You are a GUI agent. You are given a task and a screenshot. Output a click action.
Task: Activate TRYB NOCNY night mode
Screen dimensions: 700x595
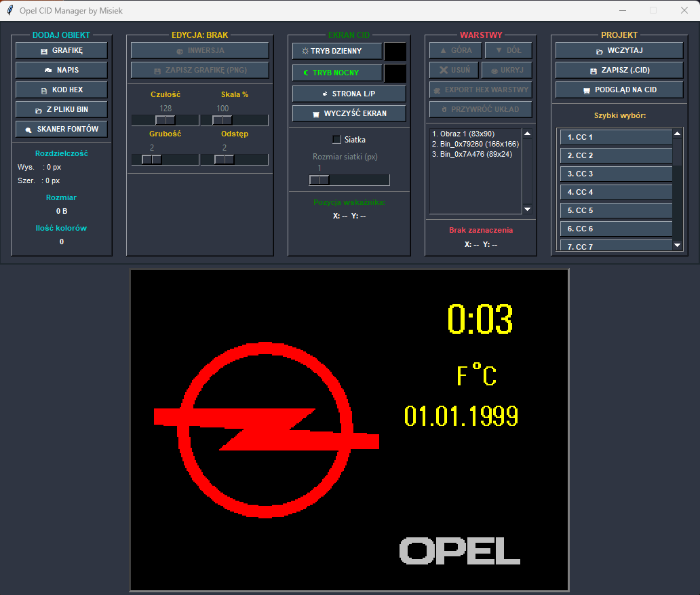[x=338, y=73]
